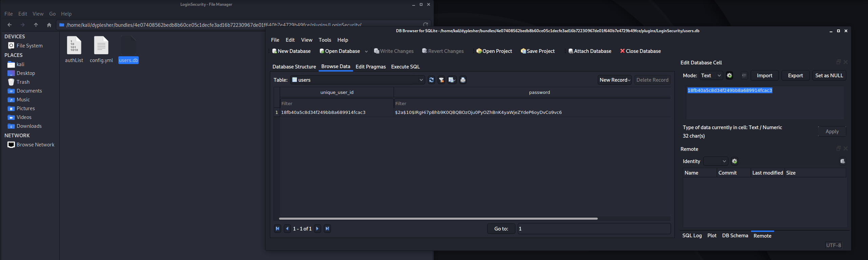This screenshot has width=868, height=260.
Task: Print the table data icon
Action: point(463,80)
